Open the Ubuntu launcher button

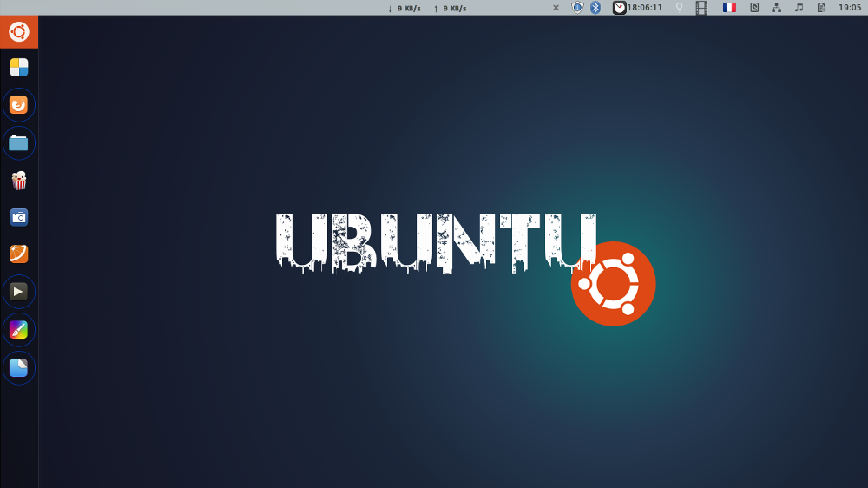point(19,31)
